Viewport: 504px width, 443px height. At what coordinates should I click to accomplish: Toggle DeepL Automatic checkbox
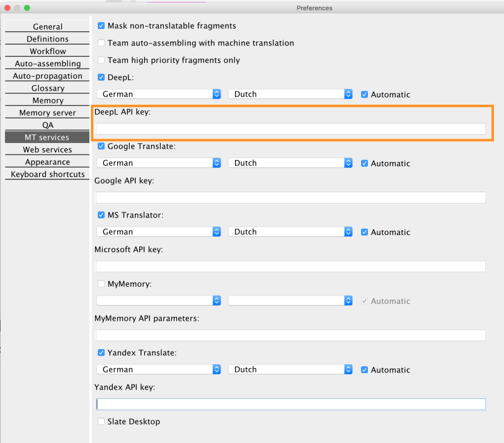364,94
